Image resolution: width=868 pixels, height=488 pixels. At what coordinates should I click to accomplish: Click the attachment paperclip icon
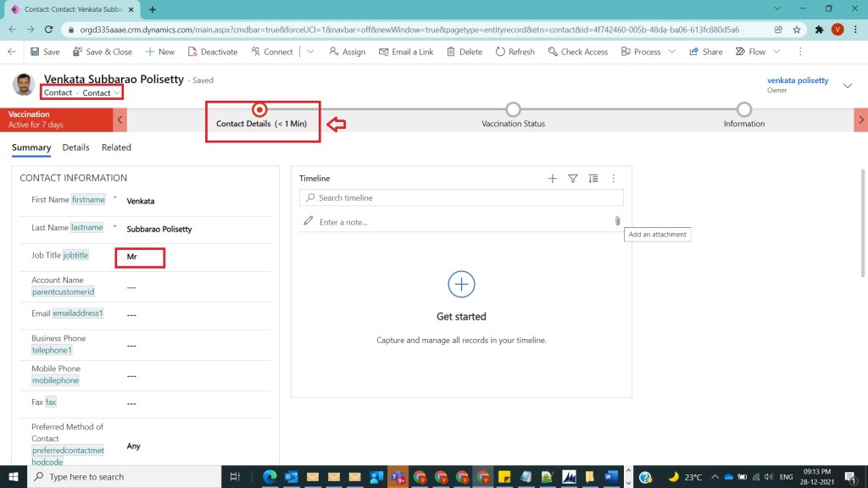coord(617,221)
